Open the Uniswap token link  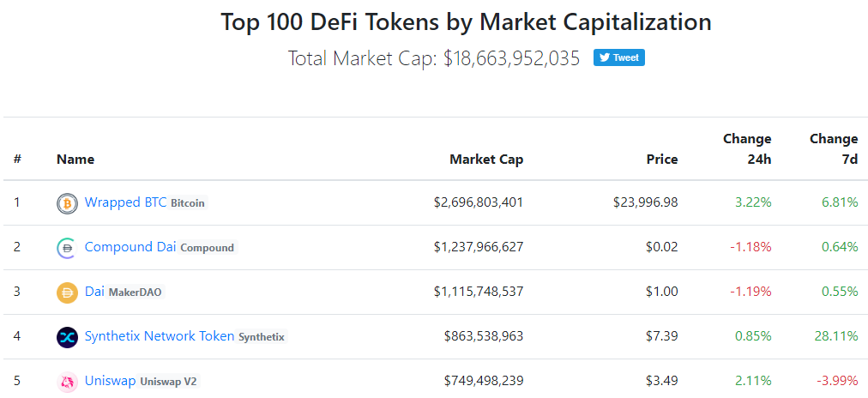click(x=110, y=381)
